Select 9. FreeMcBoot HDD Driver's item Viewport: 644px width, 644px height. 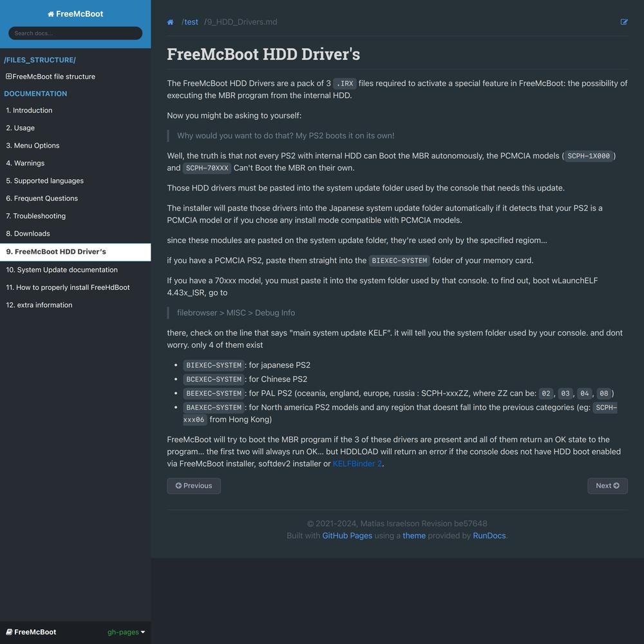click(x=75, y=252)
